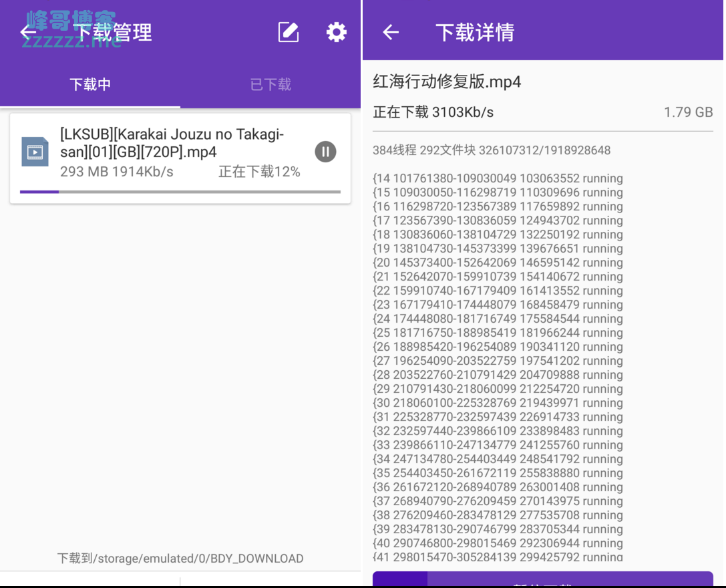
Task: Tap the back arrow beside 下载管理
Action: coord(28,32)
